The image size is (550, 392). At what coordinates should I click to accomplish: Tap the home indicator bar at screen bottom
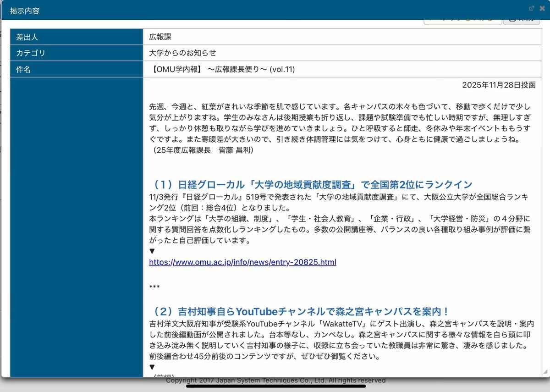tap(276, 386)
